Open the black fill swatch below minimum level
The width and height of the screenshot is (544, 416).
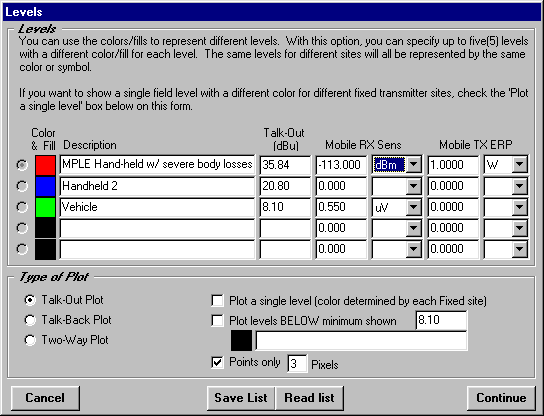[x=241, y=341]
